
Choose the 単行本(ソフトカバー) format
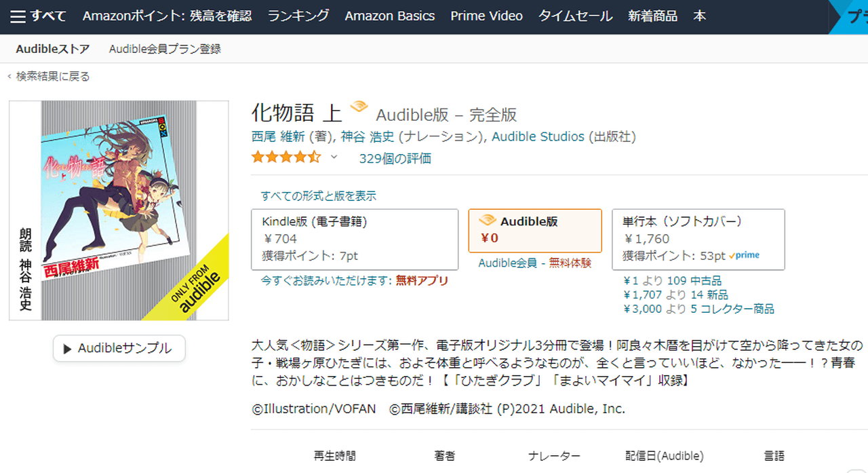tap(698, 239)
